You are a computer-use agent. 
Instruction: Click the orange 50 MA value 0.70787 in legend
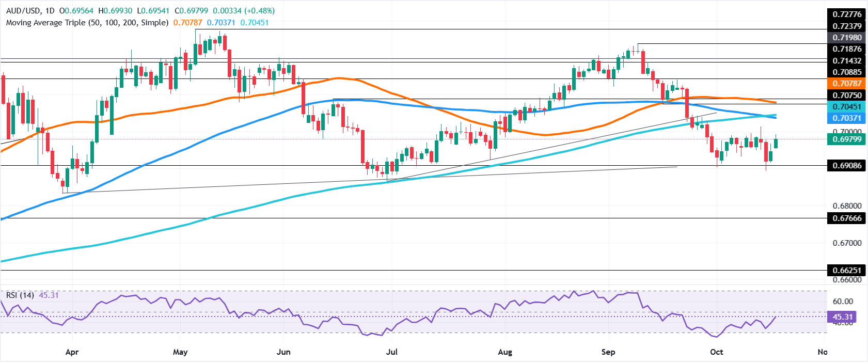[x=188, y=23]
